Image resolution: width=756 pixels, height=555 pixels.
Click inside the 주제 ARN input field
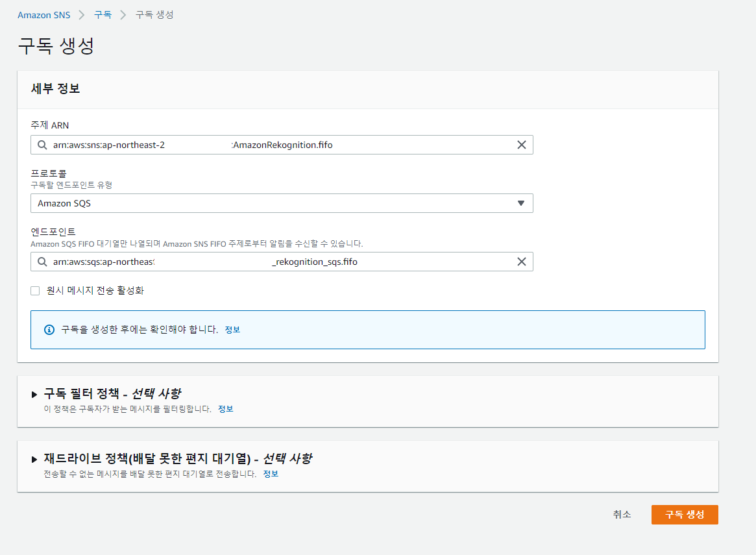(x=282, y=145)
